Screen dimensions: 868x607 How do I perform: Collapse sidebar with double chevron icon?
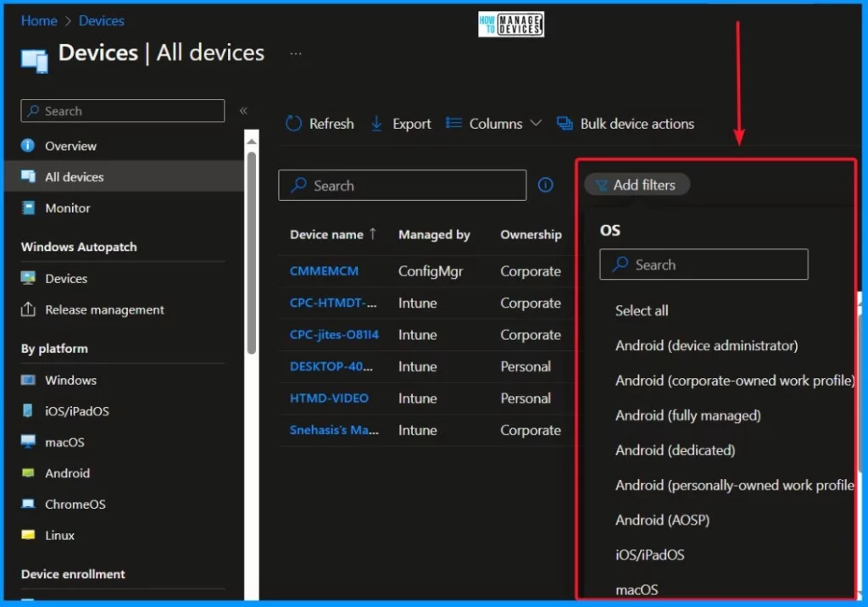pyautogui.click(x=243, y=111)
